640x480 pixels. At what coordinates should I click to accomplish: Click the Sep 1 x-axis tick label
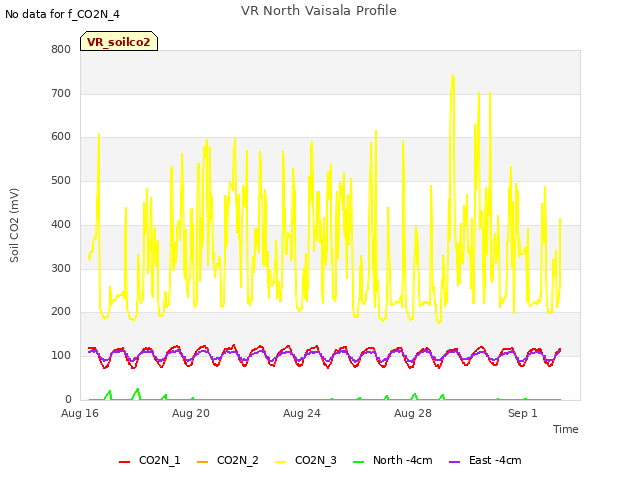(x=522, y=413)
